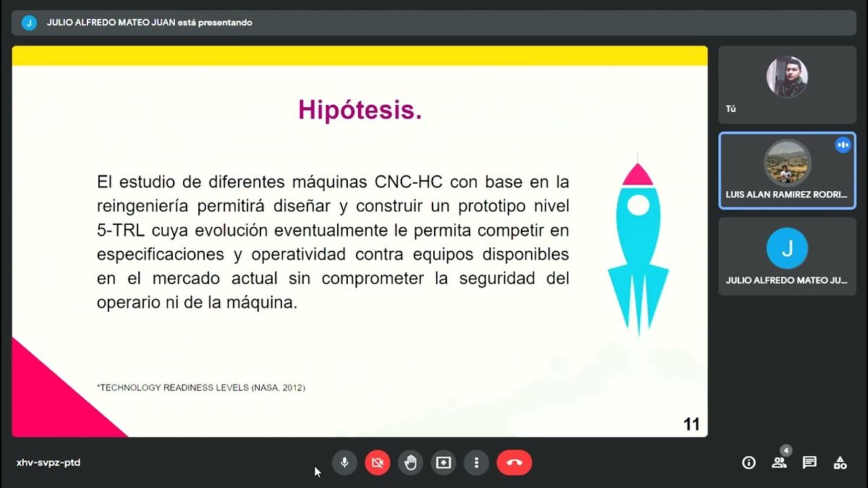Select Julio Alfredo Mateo participant tile
868x488 pixels.
(x=787, y=257)
